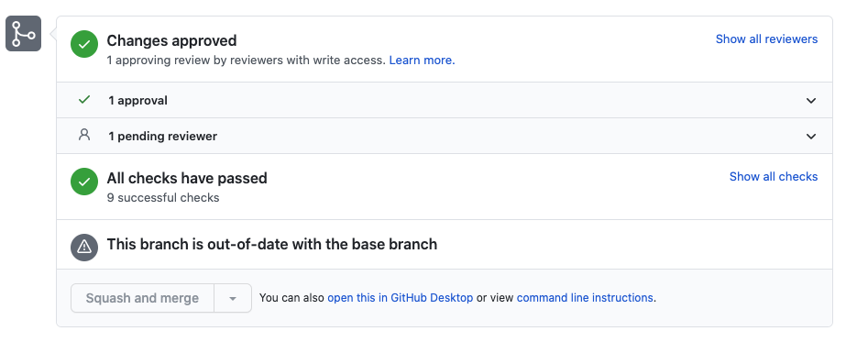Click the out-of-date warning triangle icon
Viewport: 868px width, 342px height.
click(x=84, y=247)
